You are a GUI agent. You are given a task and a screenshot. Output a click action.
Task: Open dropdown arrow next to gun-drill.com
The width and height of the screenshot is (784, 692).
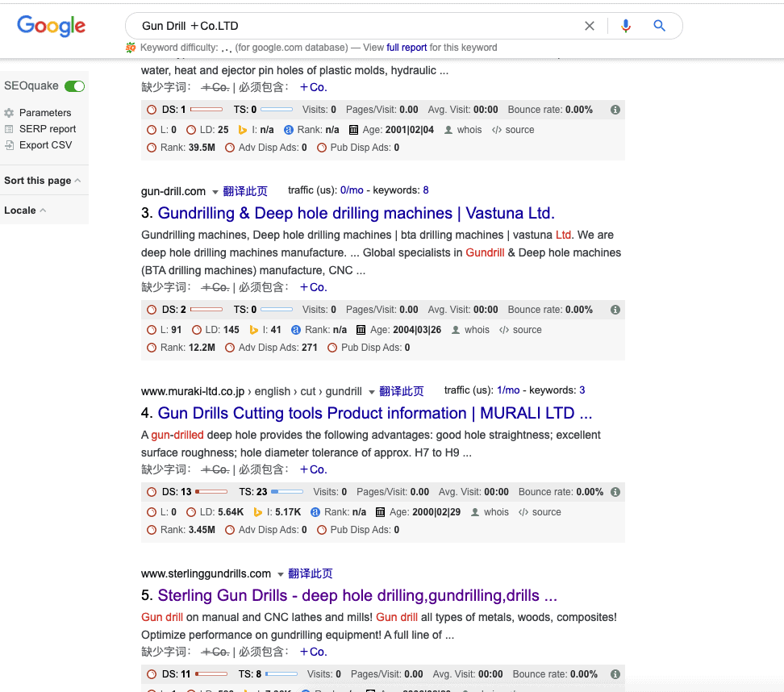[x=215, y=192]
